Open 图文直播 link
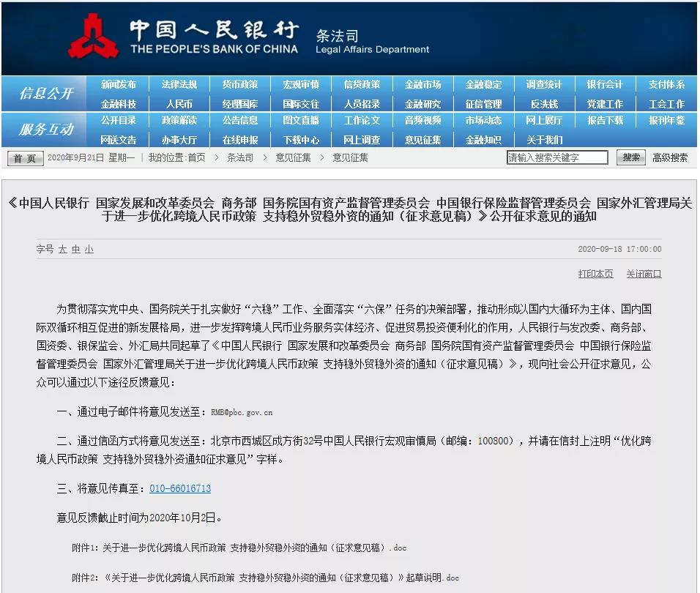Viewport: 700px width, 593px height. tap(301, 121)
